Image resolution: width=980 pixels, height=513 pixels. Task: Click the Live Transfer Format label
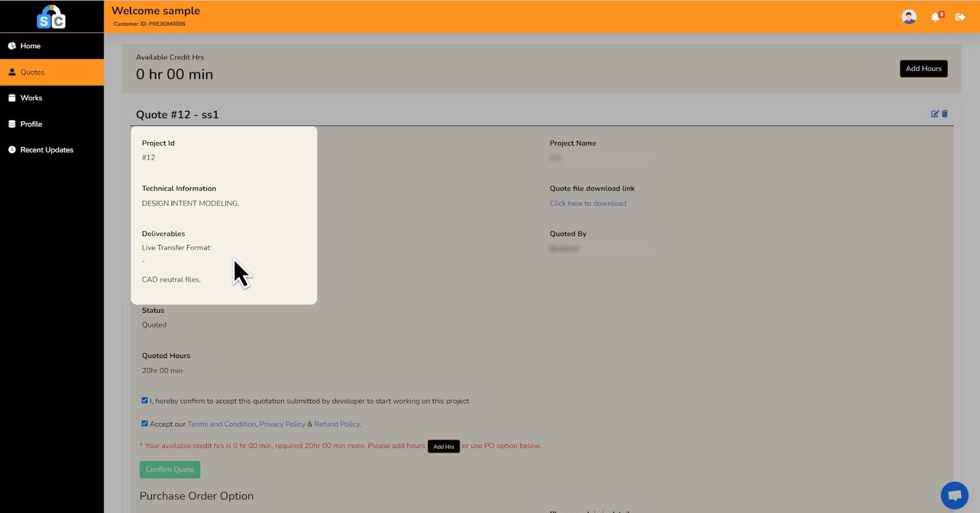[x=177, y=248]
